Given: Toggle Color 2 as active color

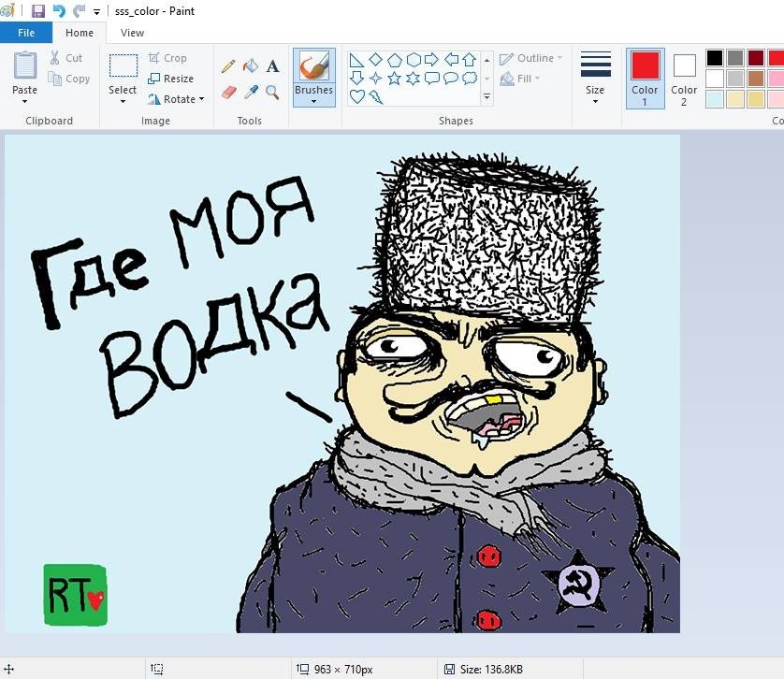Looking at the screenshot, I should [x=684, y=78].
